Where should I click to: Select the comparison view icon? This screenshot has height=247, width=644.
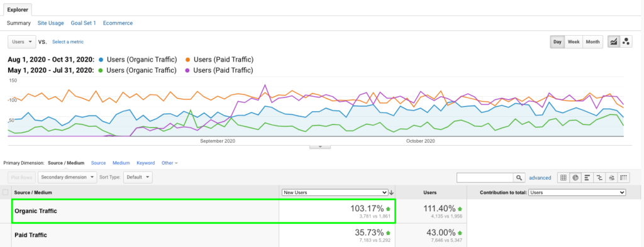point(599,178)
